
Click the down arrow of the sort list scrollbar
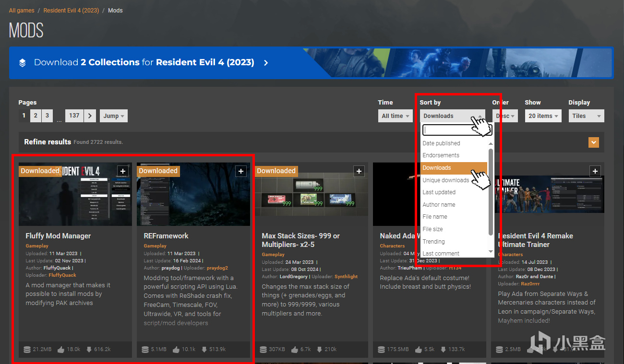[491, 252]
